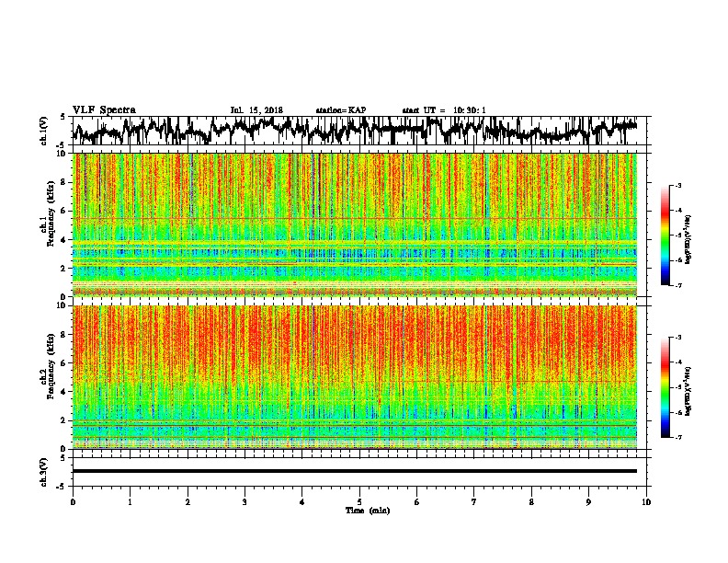Image resolution: width=728 pixels, height=563 pixels.
Task: Click the ch.2 color scale bar
Action: coord(665,387)
